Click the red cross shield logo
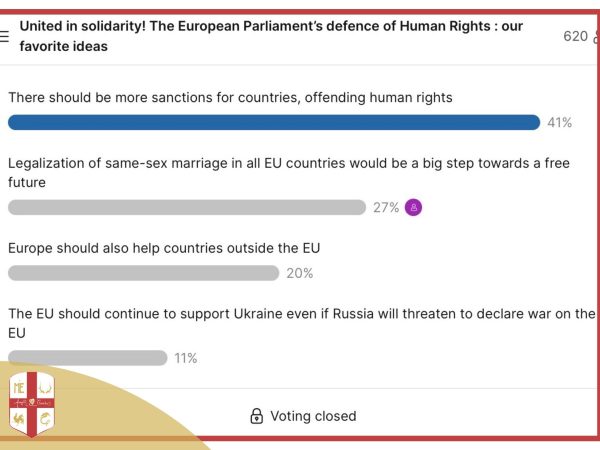 coord(31,405)
